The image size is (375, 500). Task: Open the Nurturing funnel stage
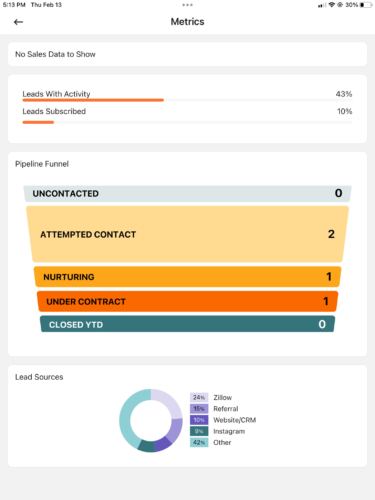coord(187,277)
